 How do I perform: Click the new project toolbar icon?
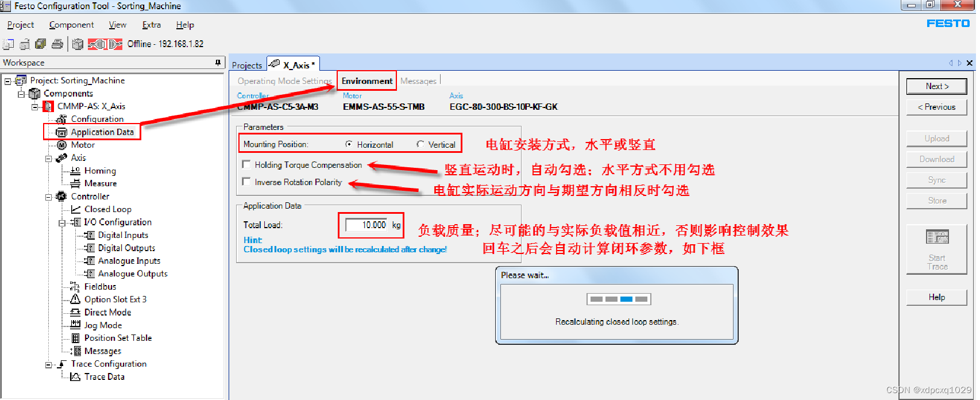click(8, 44)
